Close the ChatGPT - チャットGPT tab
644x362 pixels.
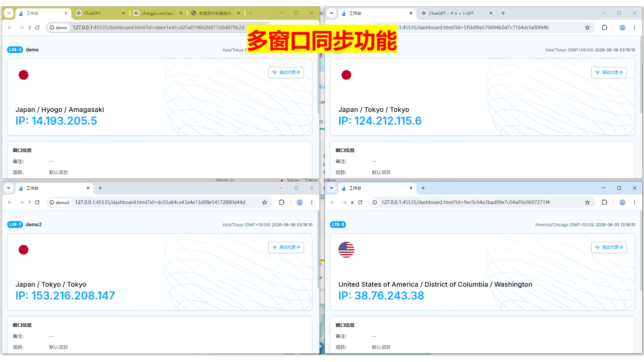click(x=491, y=13)
